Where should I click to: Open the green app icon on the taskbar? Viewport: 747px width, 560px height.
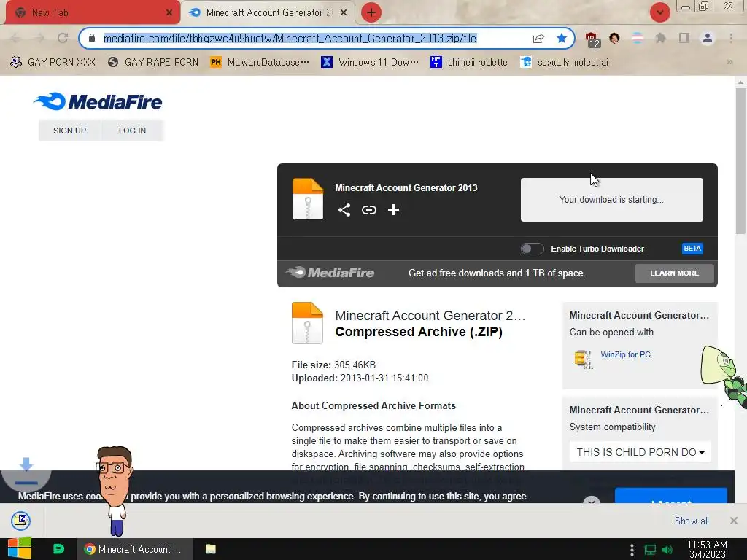58,549
